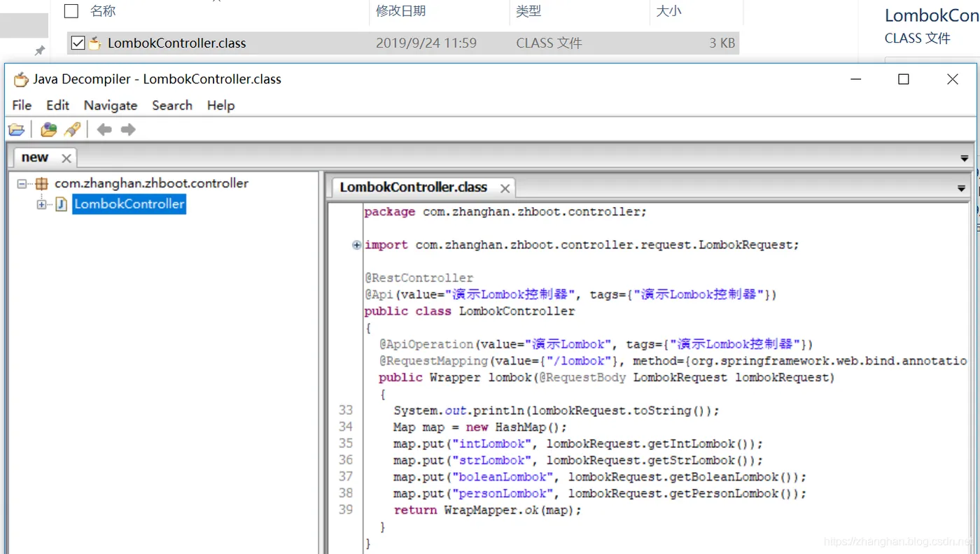Open the Search menu
This screenshot has width=980, height=554.
(x=172, y=105)
